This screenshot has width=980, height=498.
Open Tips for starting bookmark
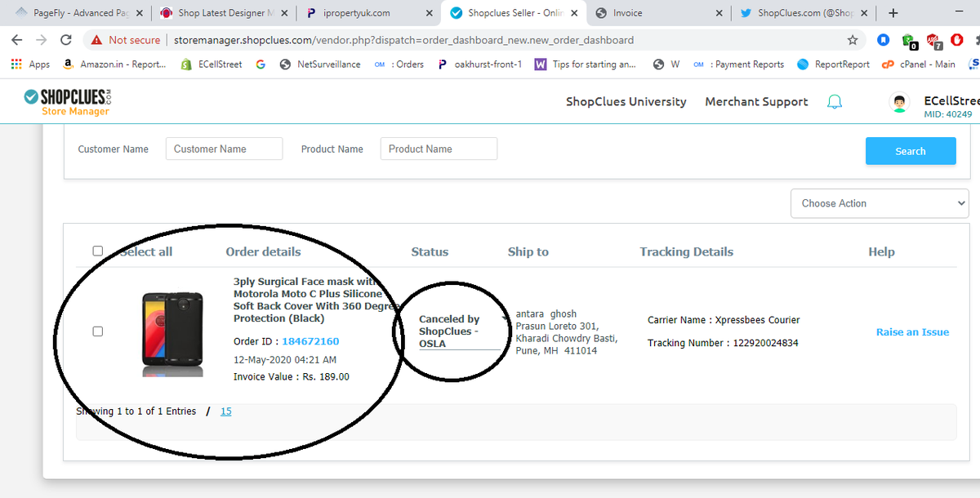tap(586, 64)
